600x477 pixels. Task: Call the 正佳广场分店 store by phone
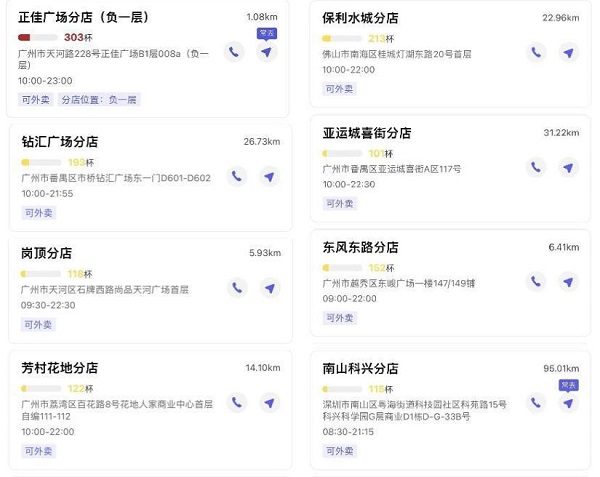point(235,52)
